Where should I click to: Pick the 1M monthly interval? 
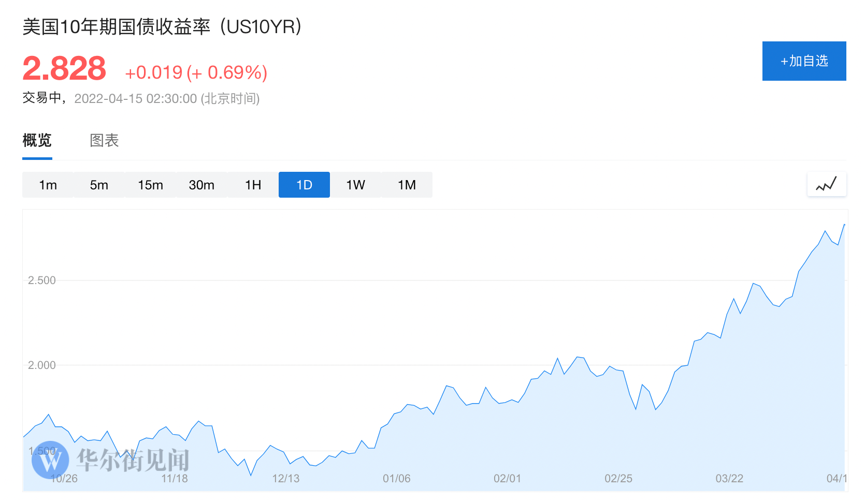click(407, 185)
